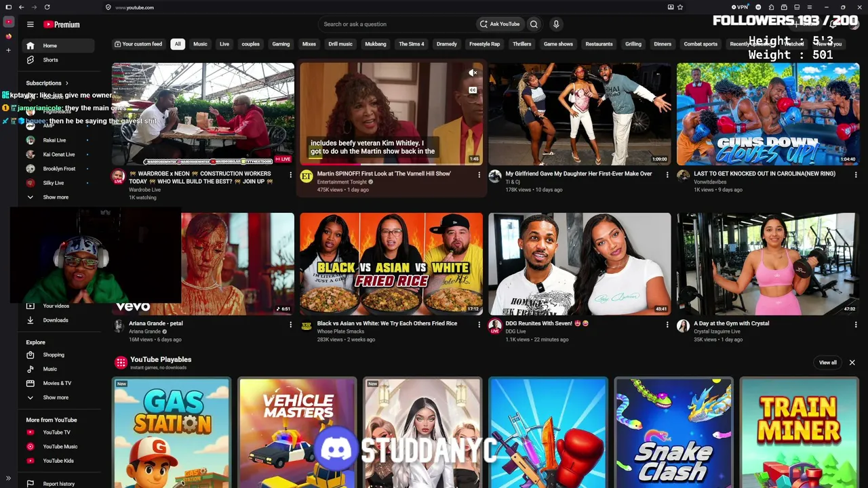
Task: Select the All filter chip
Action: tap(178, 44)
